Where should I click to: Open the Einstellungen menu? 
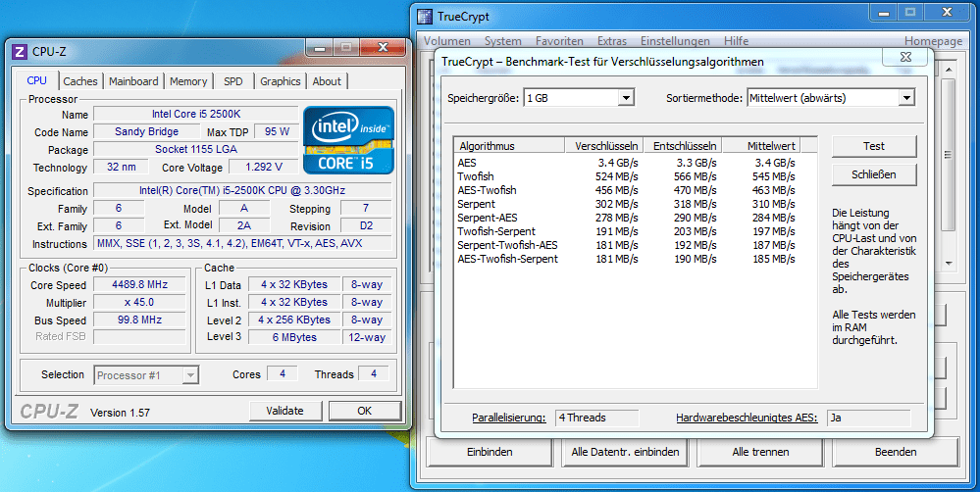click(675, 41)
